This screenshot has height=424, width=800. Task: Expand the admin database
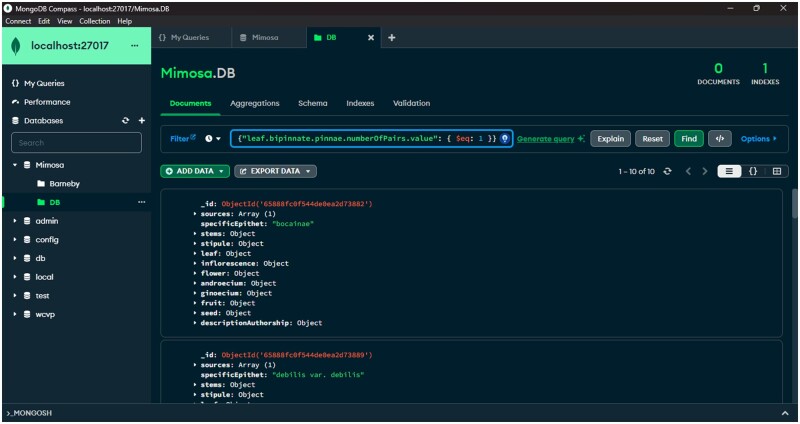pos(15,221)
